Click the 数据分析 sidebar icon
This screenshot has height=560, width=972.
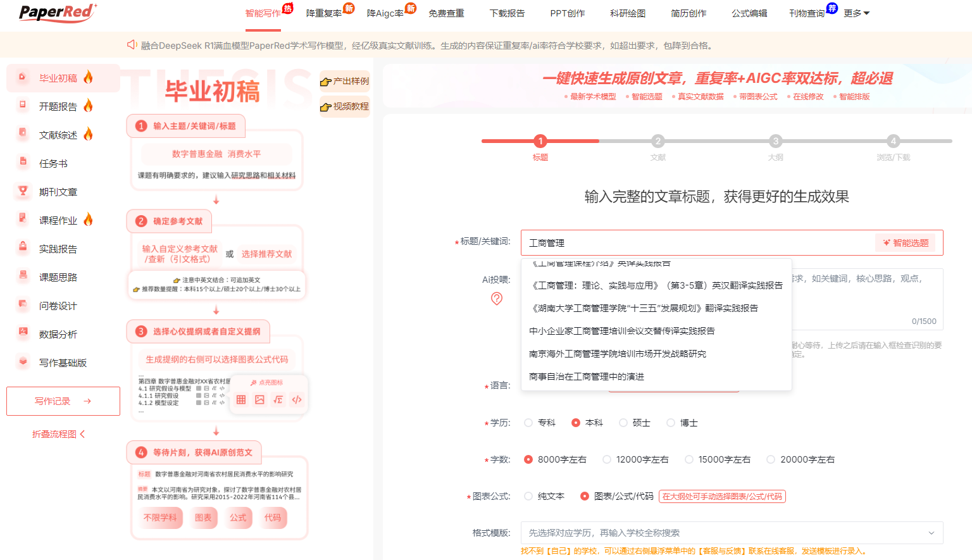tap(23, 333)
